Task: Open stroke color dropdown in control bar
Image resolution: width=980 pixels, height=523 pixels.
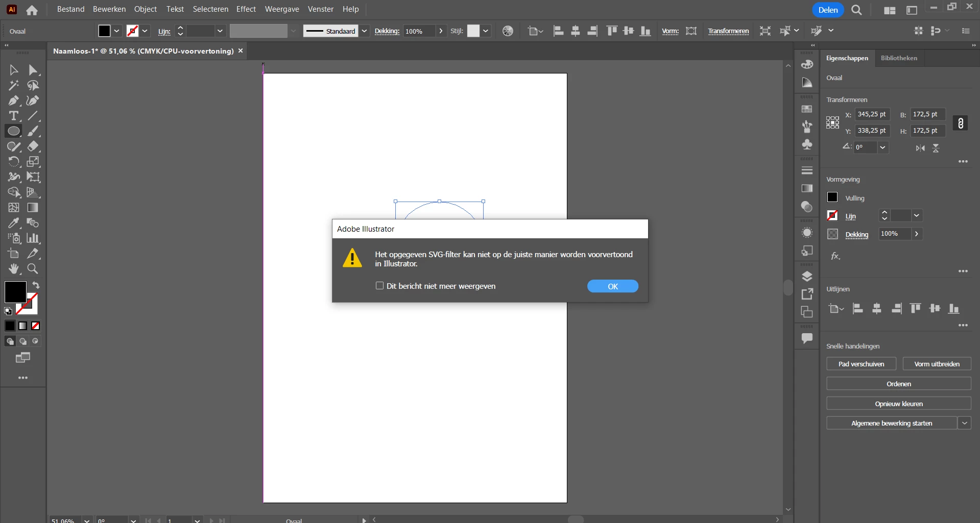Action: point(145,31)
